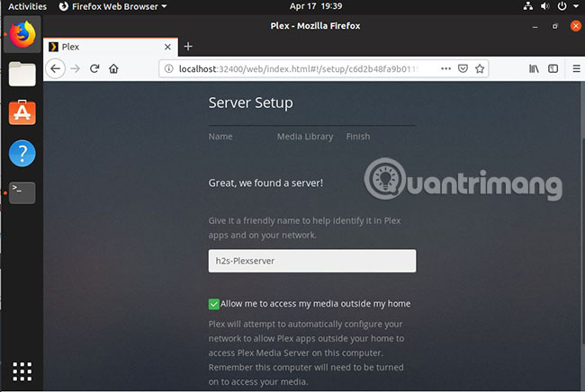
Task: Restore down the Firefox window
Action: click(x=555, y=26)
